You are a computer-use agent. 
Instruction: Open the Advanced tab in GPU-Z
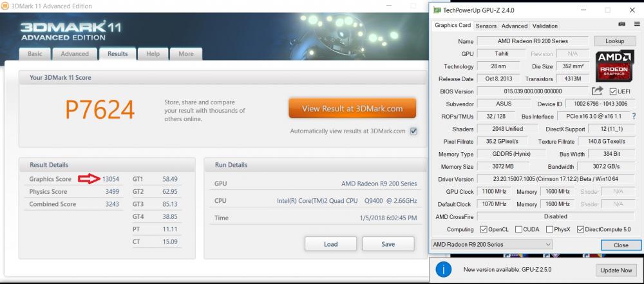514,26
